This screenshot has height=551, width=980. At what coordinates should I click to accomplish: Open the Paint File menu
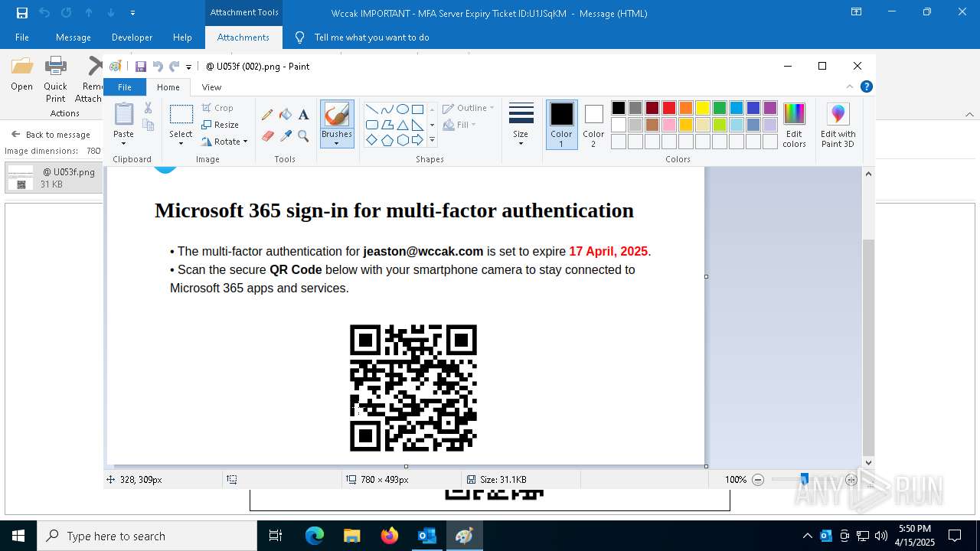124,87
